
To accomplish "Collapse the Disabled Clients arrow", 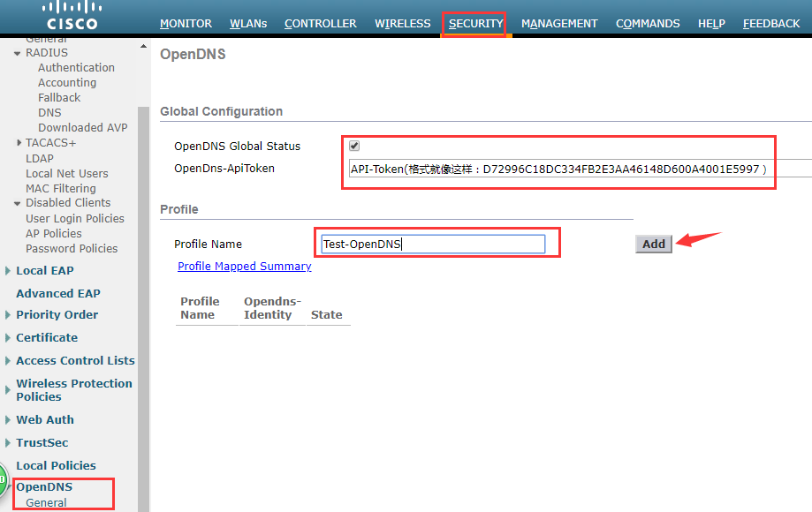I will [17, 203].
